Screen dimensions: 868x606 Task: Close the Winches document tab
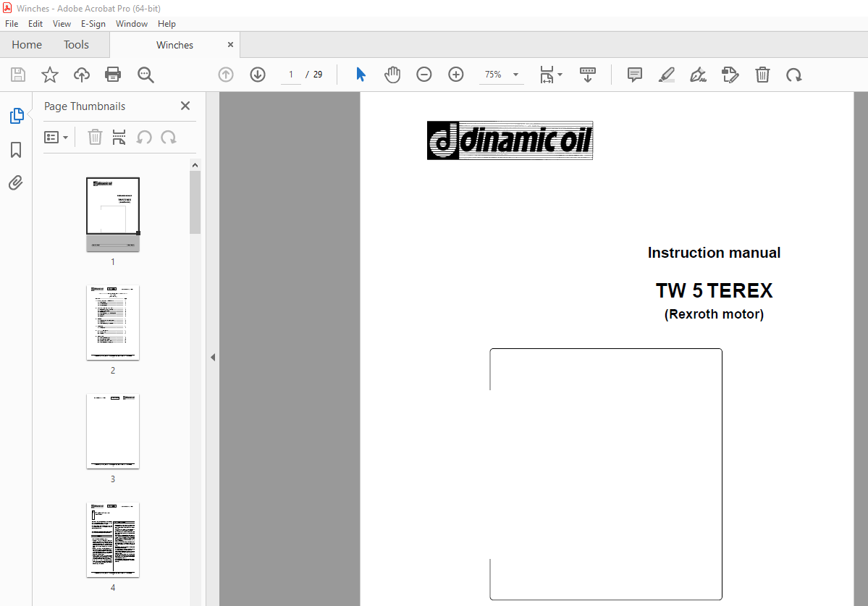[230, 45]
